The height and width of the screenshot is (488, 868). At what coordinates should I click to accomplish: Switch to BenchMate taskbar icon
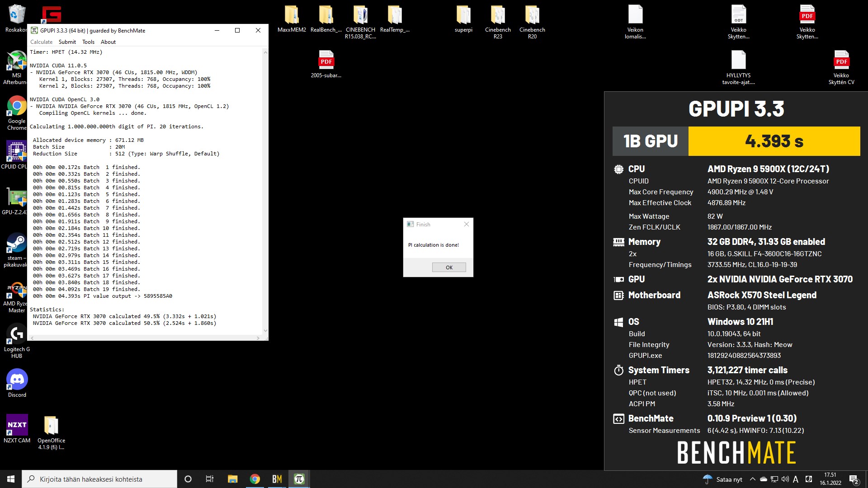[x=277, y=479]
